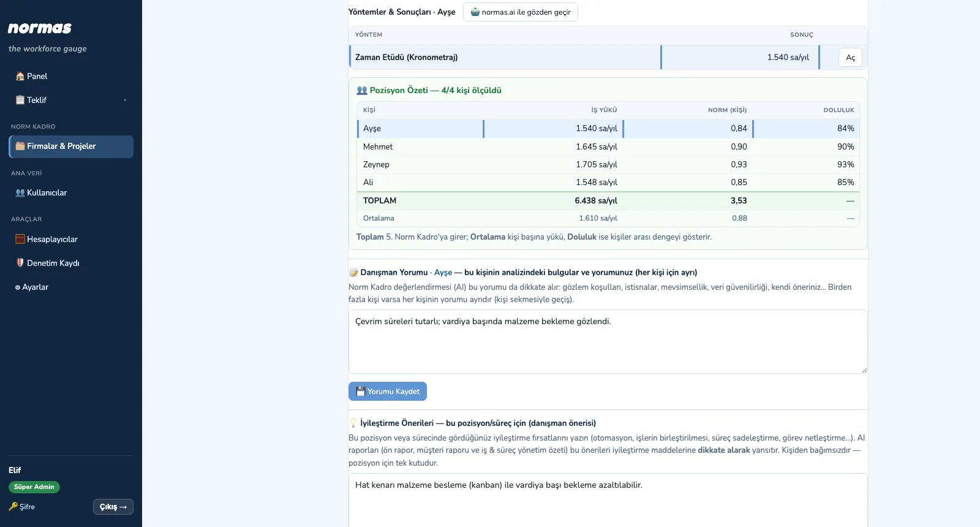This screenshot has height=527, width=980.
Task: Click the Süper Admin badge
Action: [x=34, y=487]
